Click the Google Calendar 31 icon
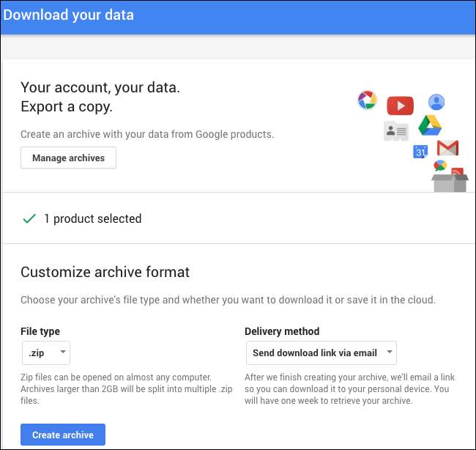Image resolution: width=476 pixels, height=450 pixels. (x=420, y=152)
